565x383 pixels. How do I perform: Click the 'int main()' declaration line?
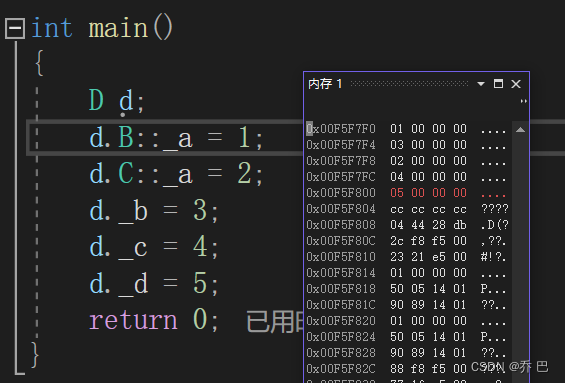[x=102, y=28]
